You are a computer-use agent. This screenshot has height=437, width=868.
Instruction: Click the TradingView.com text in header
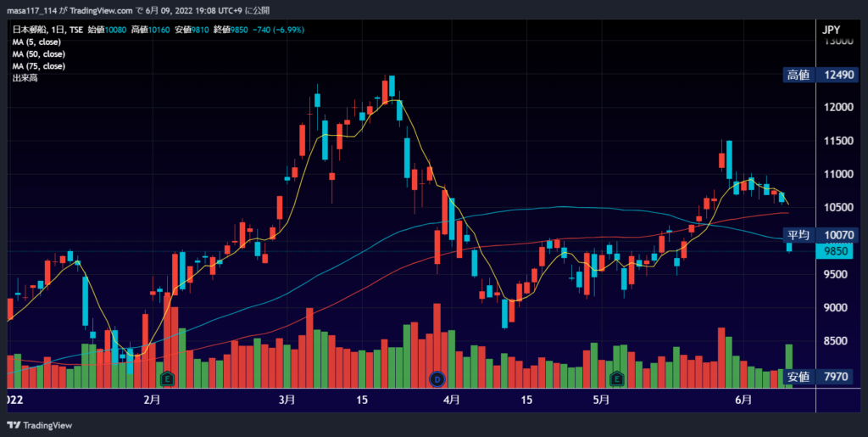tap(101, 11)
